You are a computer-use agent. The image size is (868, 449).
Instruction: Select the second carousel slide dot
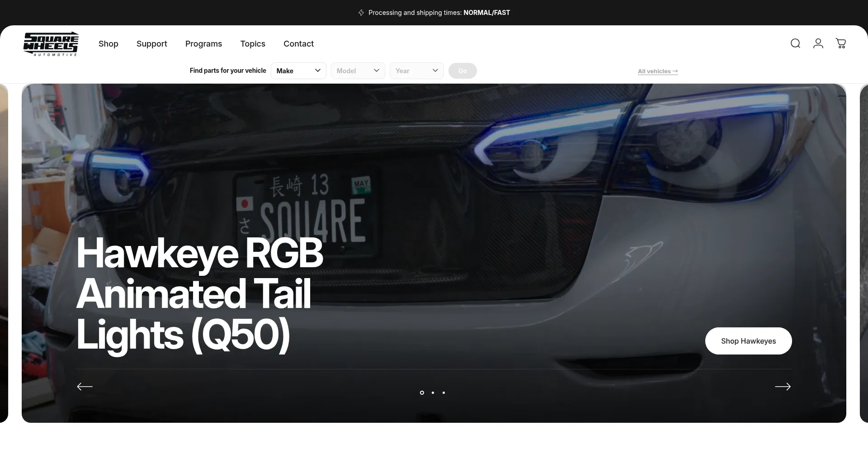click(x=433, y=392)
